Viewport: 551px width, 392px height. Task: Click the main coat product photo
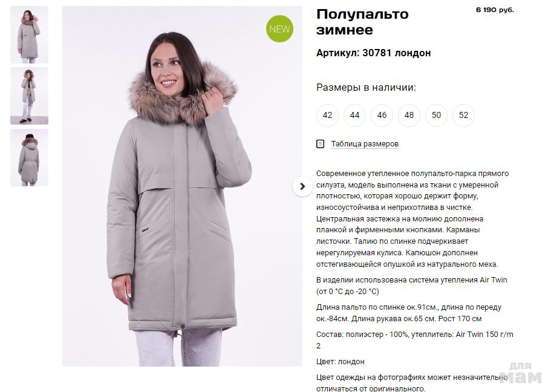pos(182,186)
